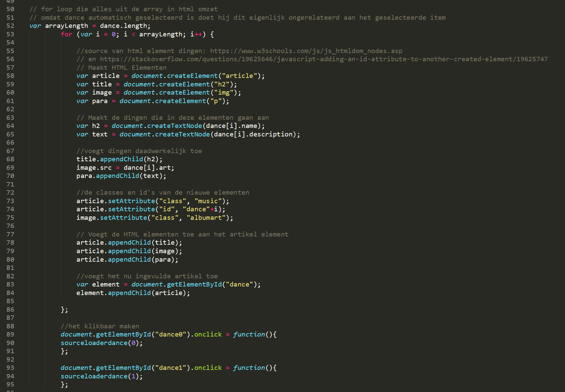Click line number 52 in the gutter
The image size is (565, 392).
(x=10, y=26)
